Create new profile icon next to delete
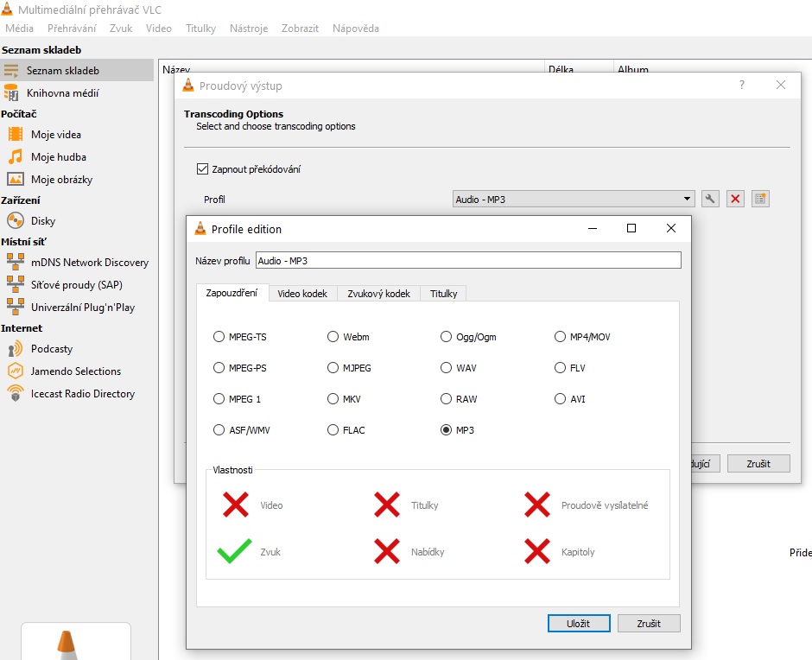Image resolution: width=812 pixels, height=660 pixels. tap(760, 199)
